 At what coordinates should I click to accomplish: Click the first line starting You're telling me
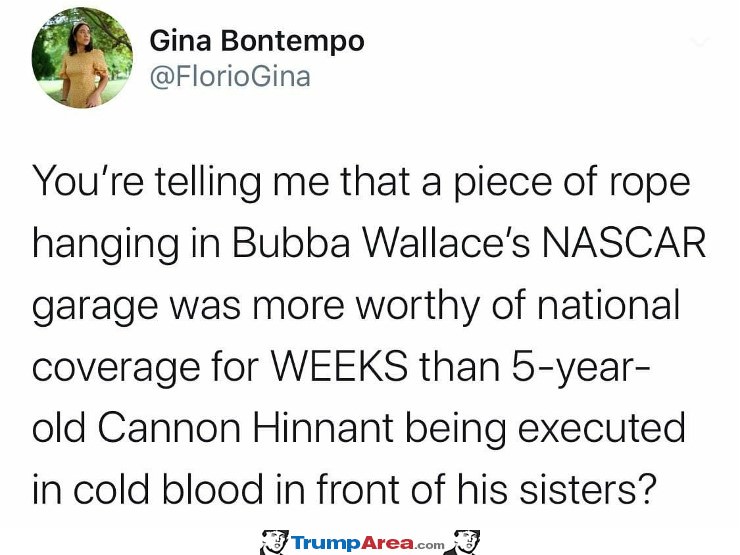(x=361, y=184)
